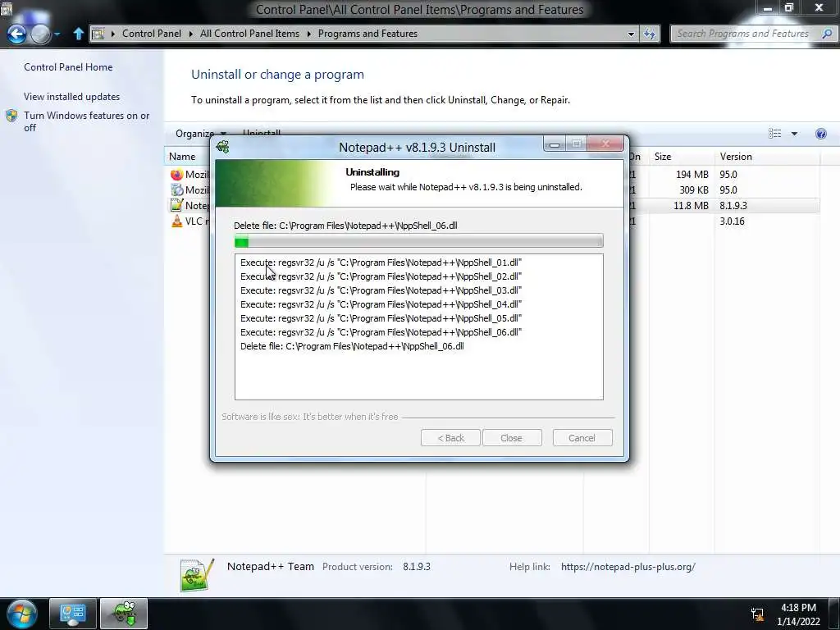Open address bar history dropdown
The image size is (840, 630).
[x=631, y=34]
